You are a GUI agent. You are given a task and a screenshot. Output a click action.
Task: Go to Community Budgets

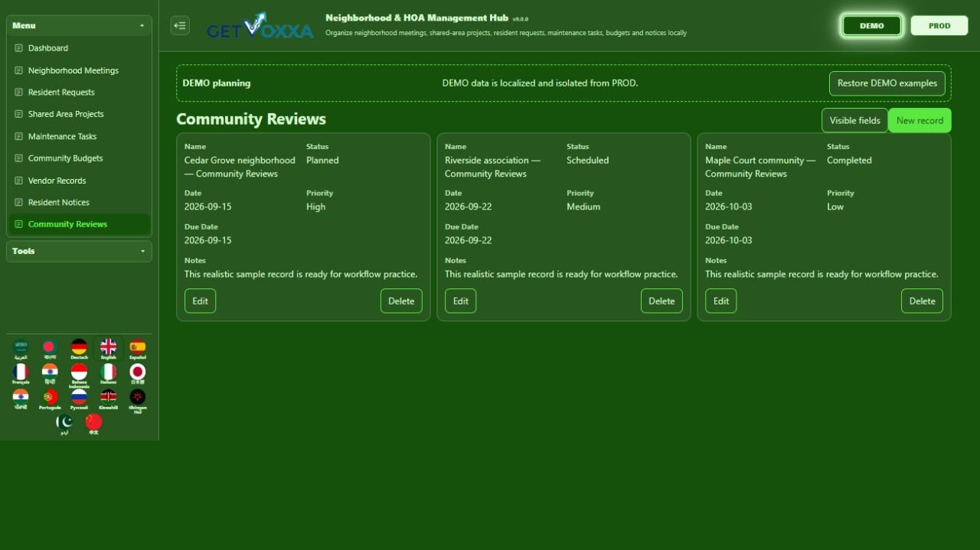coord(80,158)
